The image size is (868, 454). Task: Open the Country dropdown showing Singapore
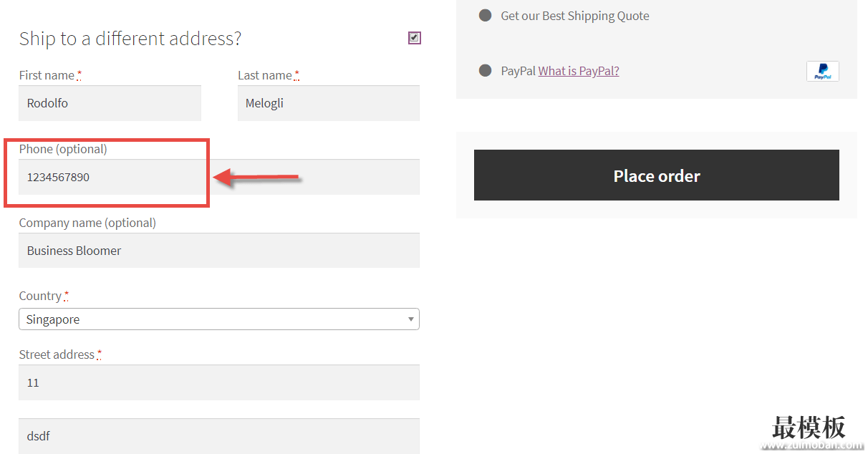219,319
